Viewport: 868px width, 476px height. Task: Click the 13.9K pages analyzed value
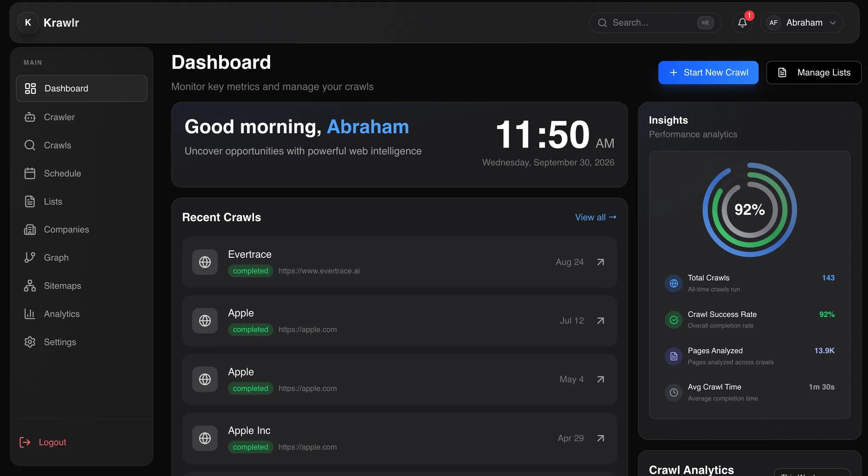pyautogui.click(x=824, y=351)
